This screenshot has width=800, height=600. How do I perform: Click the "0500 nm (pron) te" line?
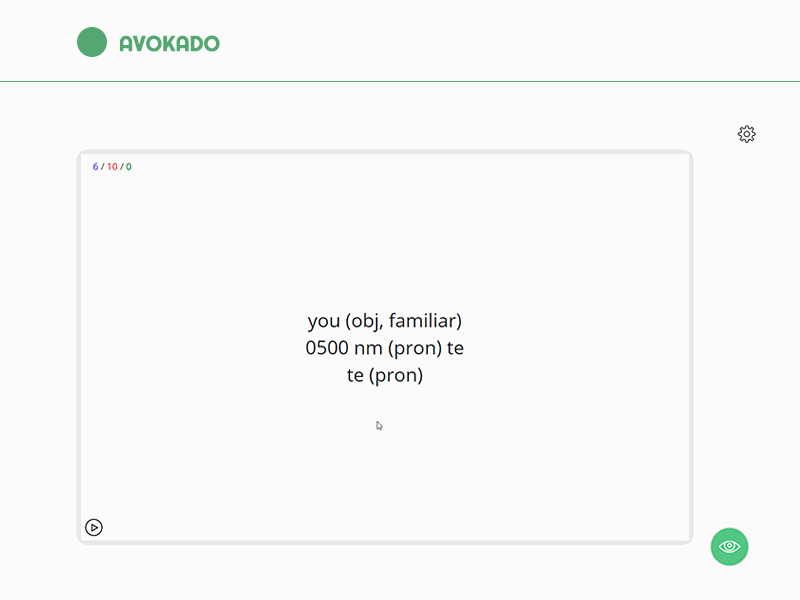[x=385, y=349]
